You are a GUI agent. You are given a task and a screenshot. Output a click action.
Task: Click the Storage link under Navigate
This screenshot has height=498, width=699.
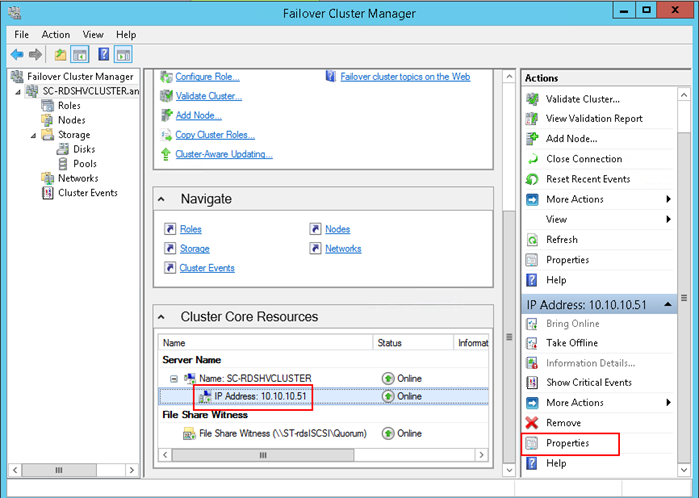tap(195, 249)
